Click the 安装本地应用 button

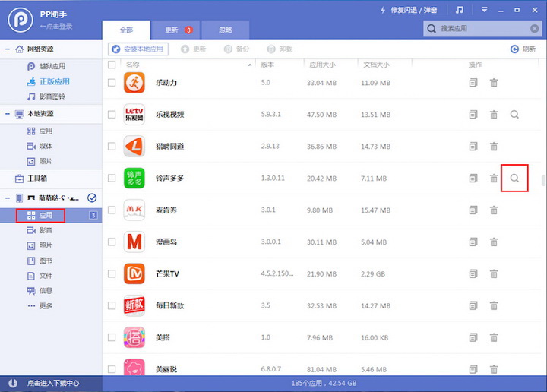(138, 49)
